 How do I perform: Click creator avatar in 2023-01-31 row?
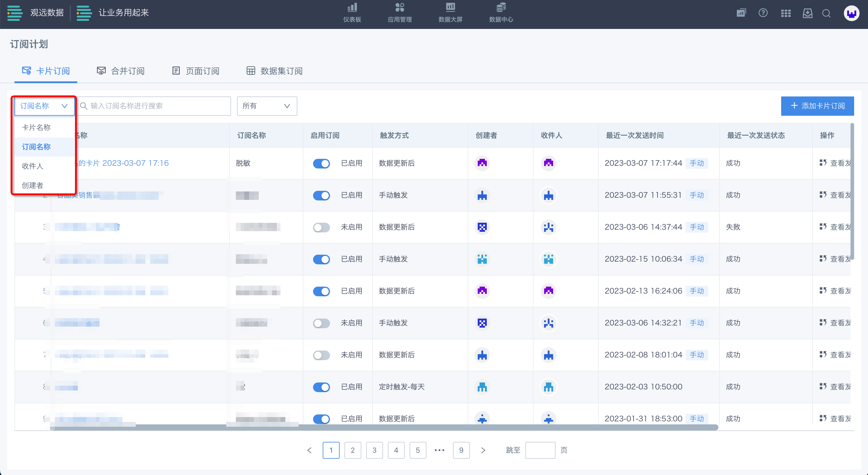pyautogui.click(x=482, y=418)
